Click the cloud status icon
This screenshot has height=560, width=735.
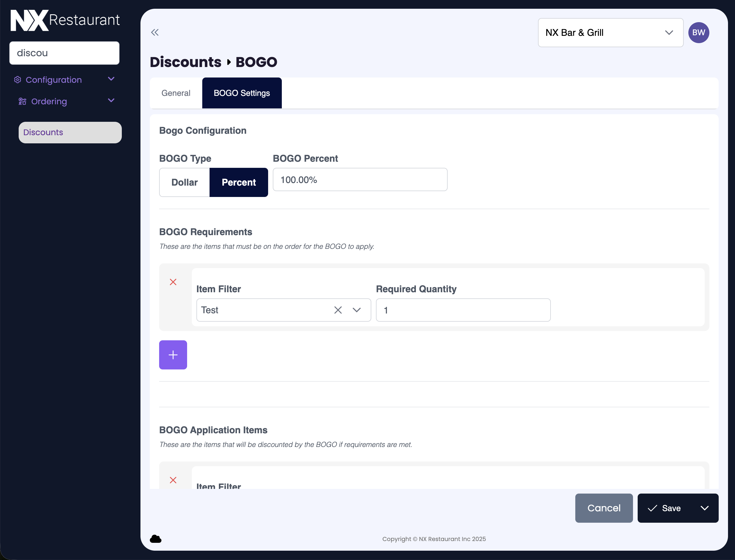pos(156,539)
